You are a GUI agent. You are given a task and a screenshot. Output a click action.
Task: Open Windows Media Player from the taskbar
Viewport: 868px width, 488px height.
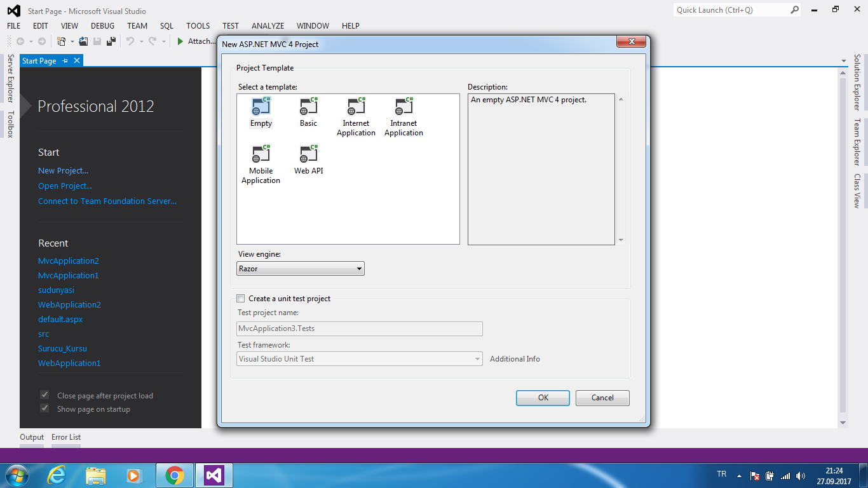click(133, 475)
